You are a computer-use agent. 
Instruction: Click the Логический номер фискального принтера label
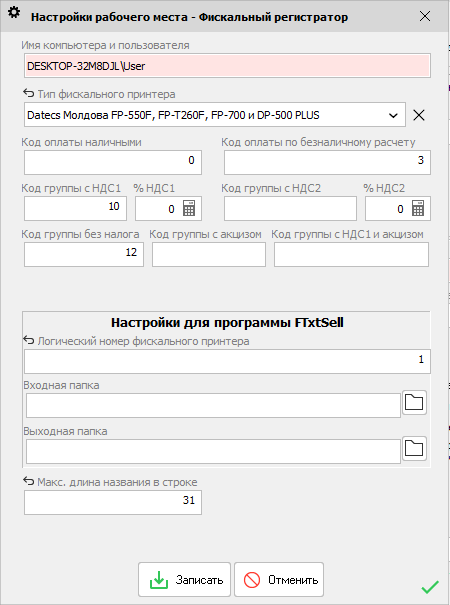coord(144,341)
